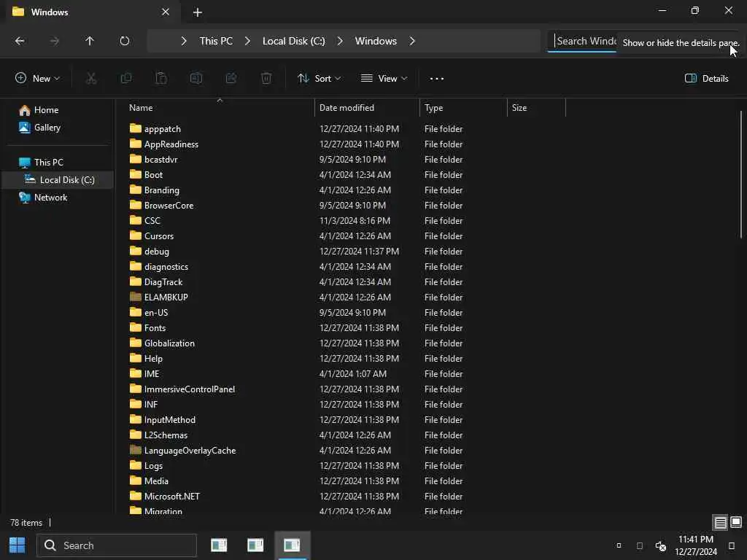
Task: Select the ImmersiveControlPanel folder name
Action: (x=190, y=389)
